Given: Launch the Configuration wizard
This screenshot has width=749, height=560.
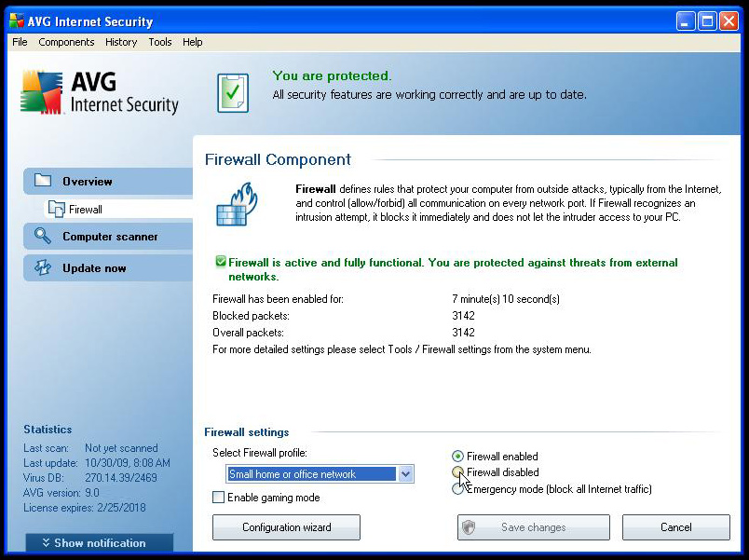Looking at the screenshot, I should 286,527.
